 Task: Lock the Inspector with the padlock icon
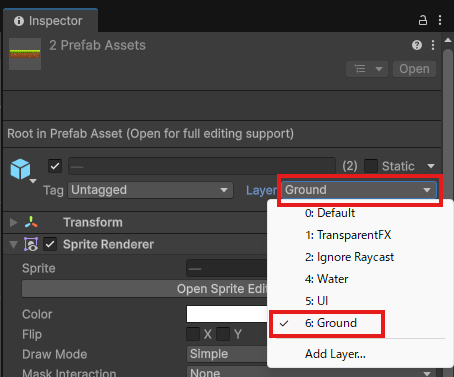pos(423,20)
